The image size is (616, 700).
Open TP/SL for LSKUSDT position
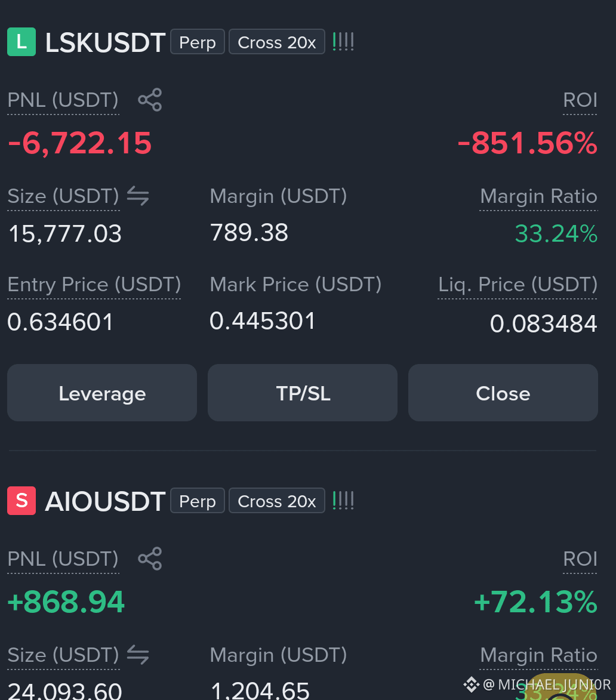tap(303, 393)
